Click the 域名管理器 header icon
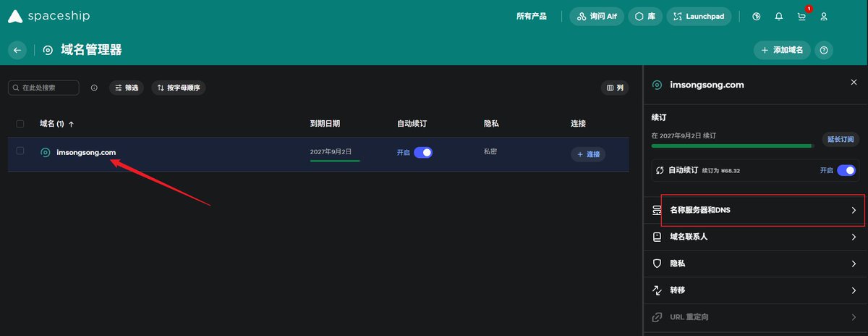868x336 pixels. [x=48, y=50]
